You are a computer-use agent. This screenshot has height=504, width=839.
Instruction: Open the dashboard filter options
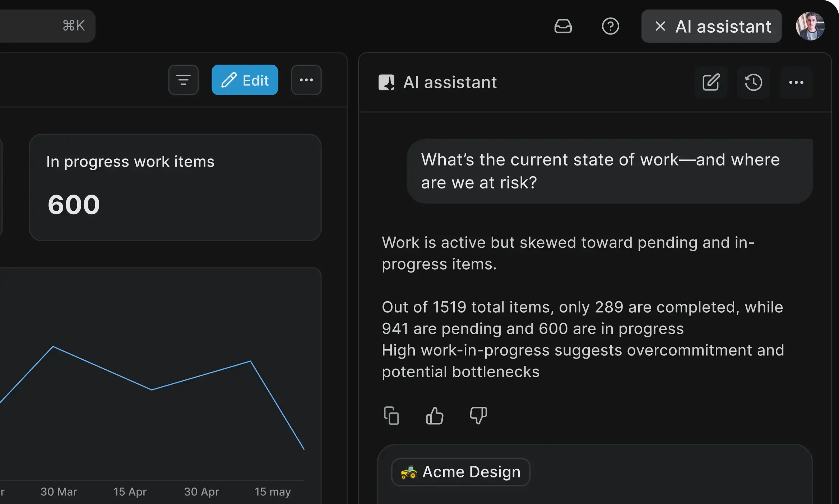pos(183,80)
